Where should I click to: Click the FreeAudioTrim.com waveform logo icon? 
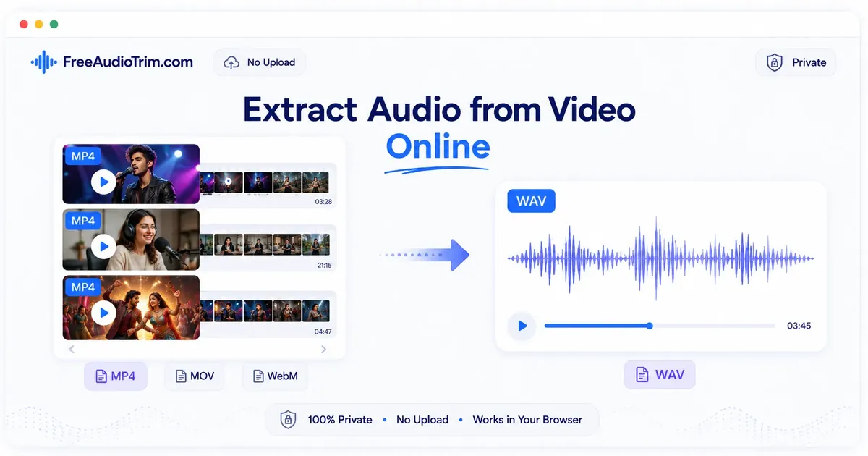[x=43, y=62]
